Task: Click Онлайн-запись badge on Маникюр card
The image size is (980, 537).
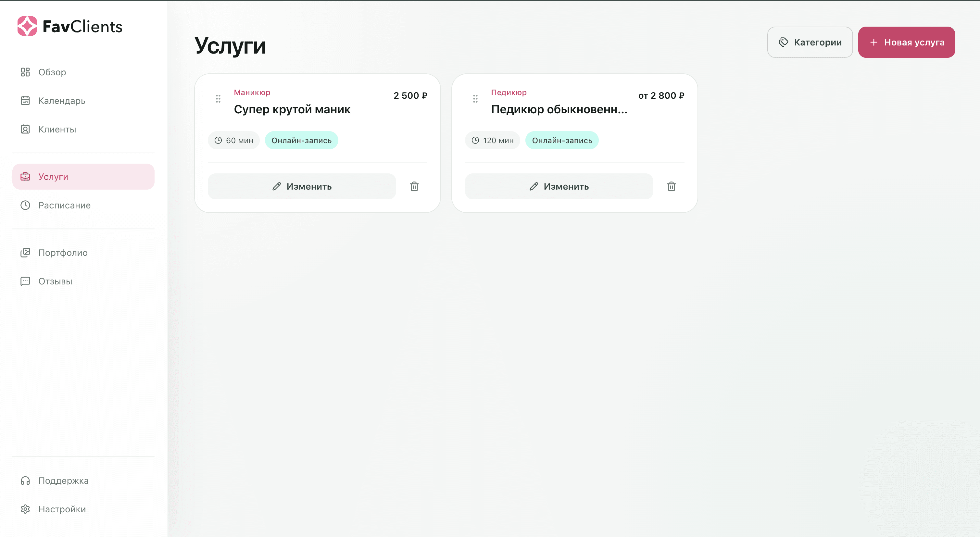Action: coord(301,140)
